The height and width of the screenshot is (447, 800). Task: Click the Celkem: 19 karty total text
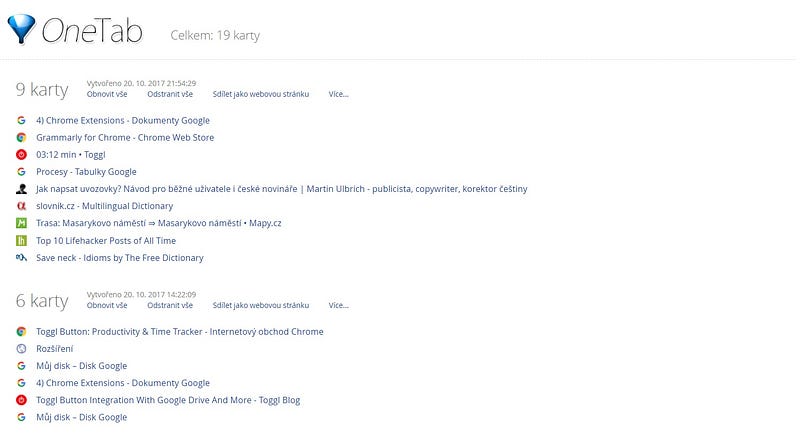[x=215, y=35]
